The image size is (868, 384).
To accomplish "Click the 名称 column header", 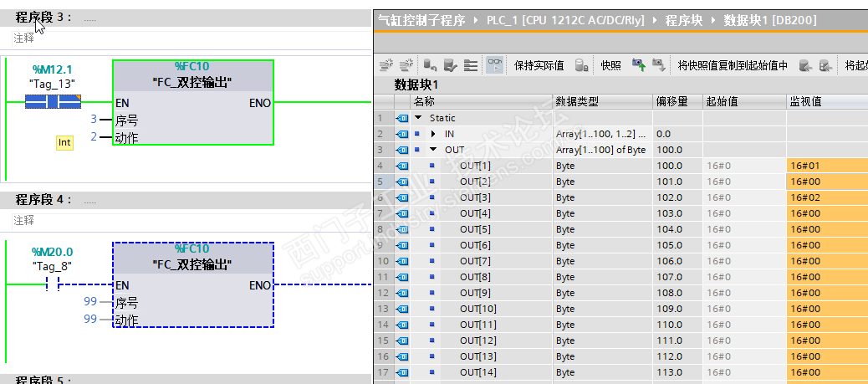I will point(482,101).
